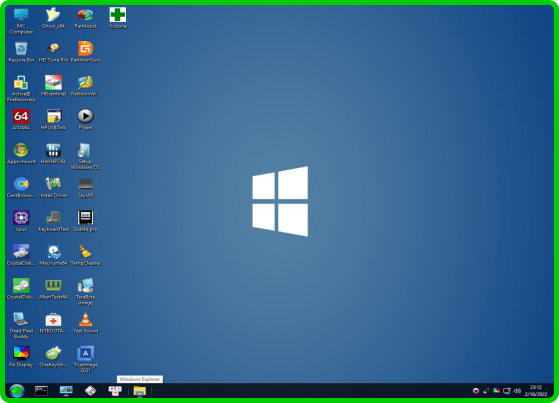The height and width of the screenshot is (403, 559).
Task: Open the green CrystalDisk icon
Action: click(x=21, y=289)
